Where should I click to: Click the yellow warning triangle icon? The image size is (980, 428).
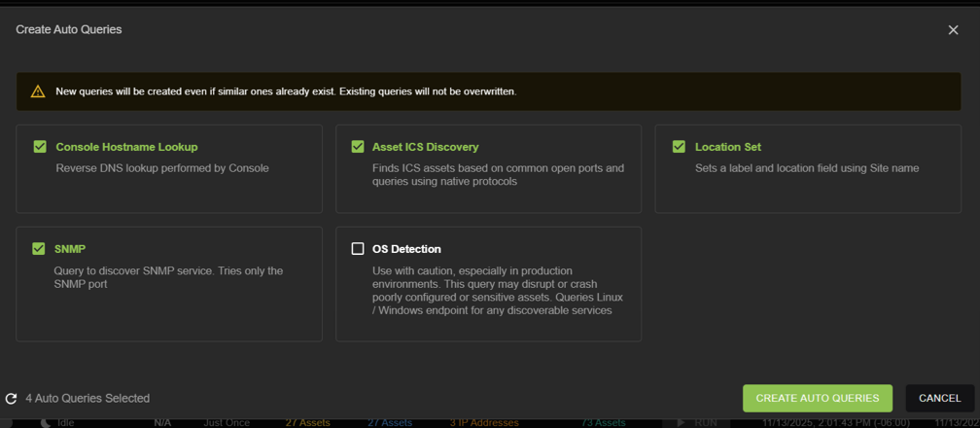tap(38, 91)
